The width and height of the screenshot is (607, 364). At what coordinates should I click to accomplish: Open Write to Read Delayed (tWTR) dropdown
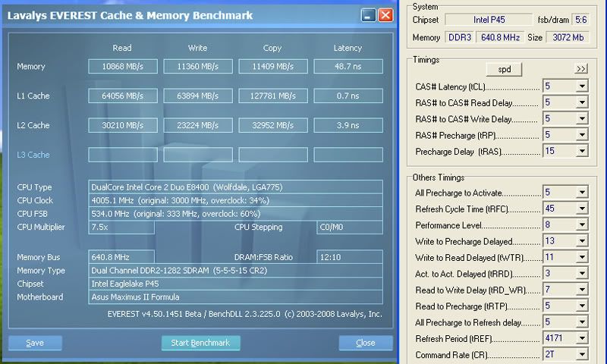[582, 257]
